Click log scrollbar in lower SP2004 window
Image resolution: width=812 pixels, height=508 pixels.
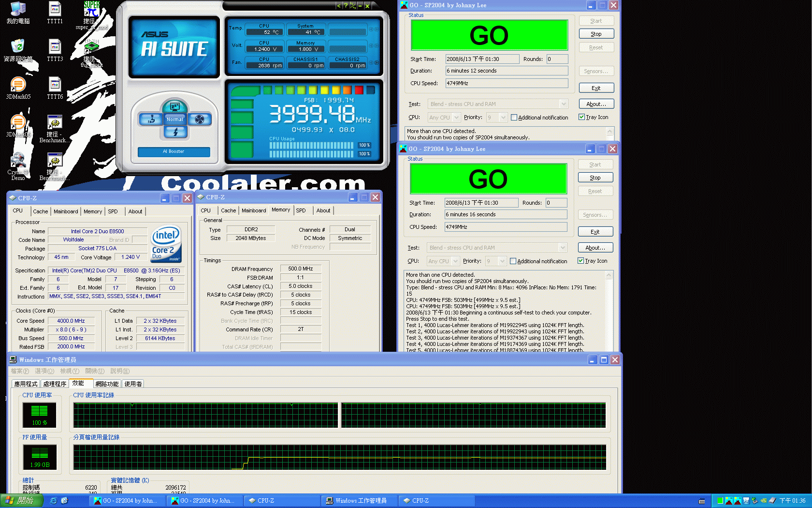pyautogui.click(x=609, y=311)
